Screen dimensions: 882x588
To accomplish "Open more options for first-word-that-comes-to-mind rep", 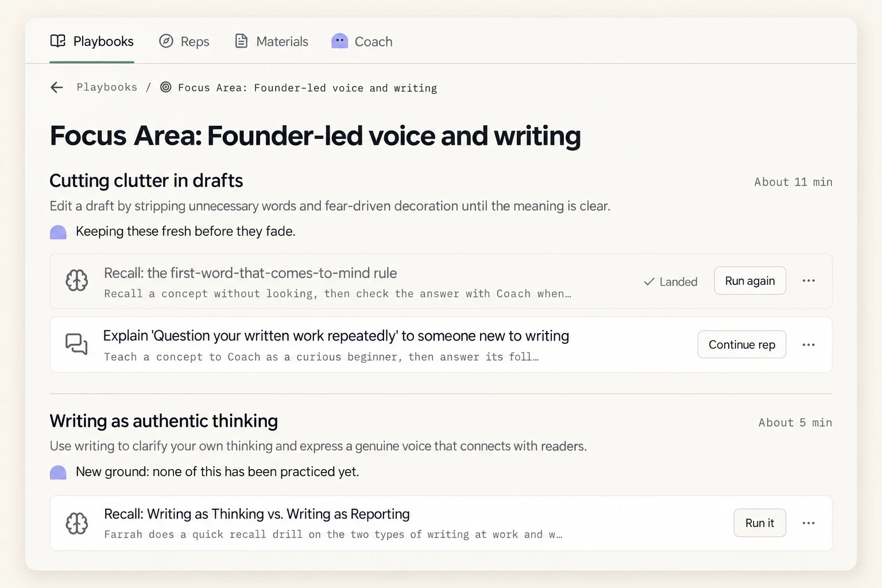I will click(x=808, y=281).
